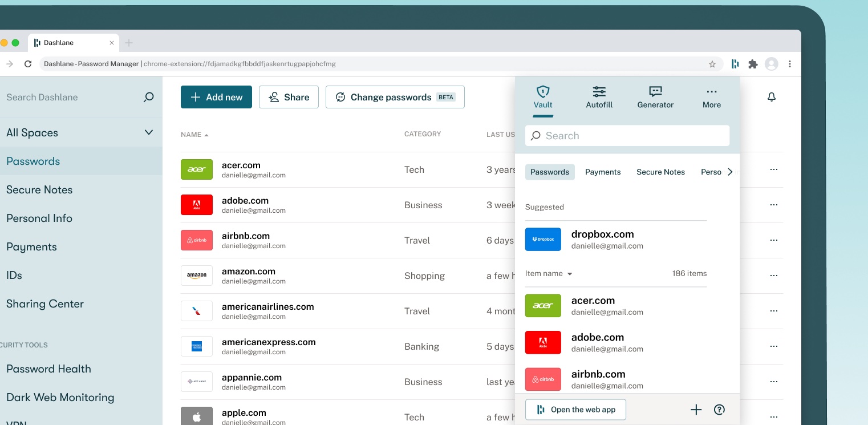Image resolution: width=868 pixels, height=425 pixels.
Task: Expand the All Spaces dropdown
Action: tap(80, 132)
